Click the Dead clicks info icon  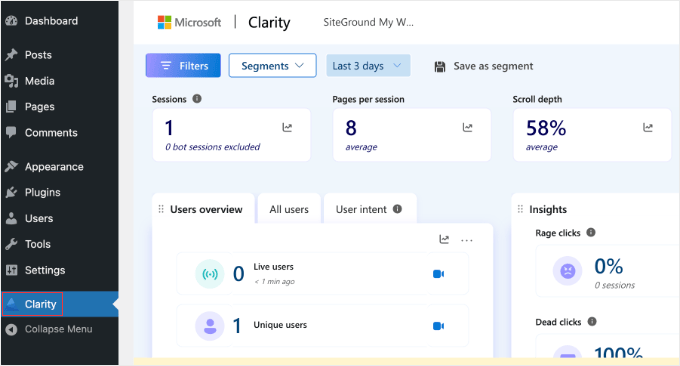592,322
